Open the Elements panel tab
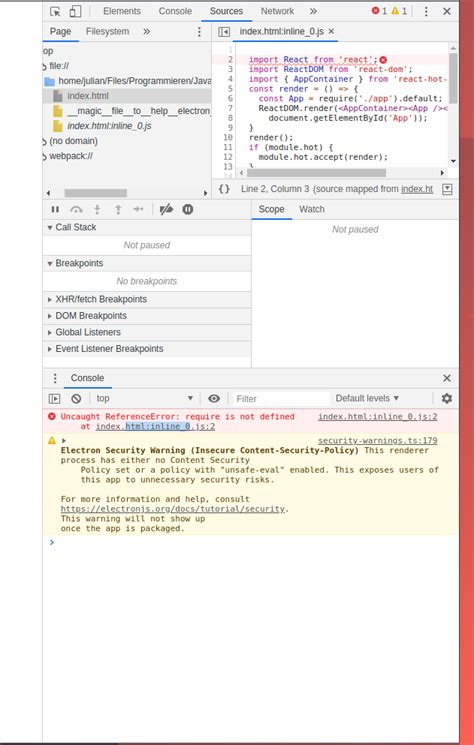This screenshot has width=474, height=745. point(122,11)
